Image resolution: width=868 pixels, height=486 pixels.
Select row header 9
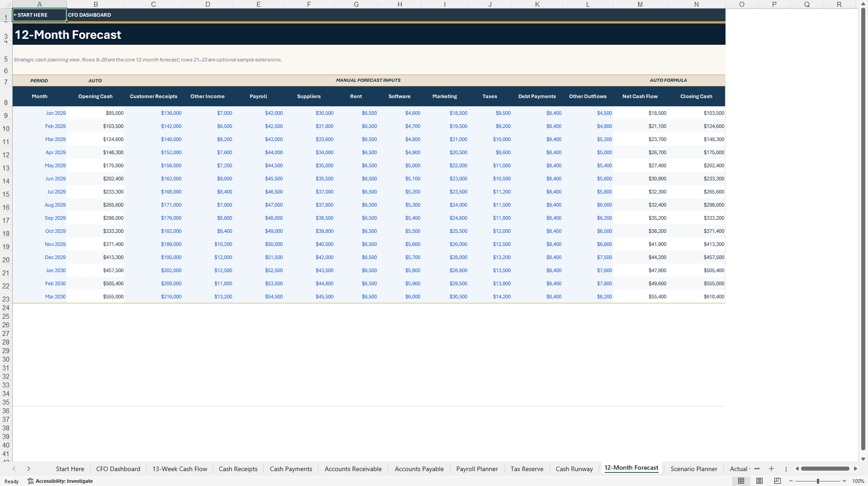[x=6, y=115]
